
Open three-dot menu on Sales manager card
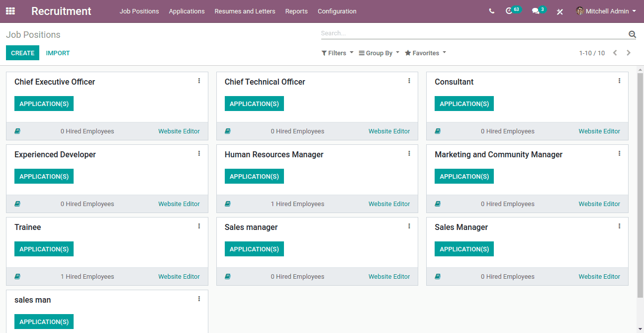[409, 226]
